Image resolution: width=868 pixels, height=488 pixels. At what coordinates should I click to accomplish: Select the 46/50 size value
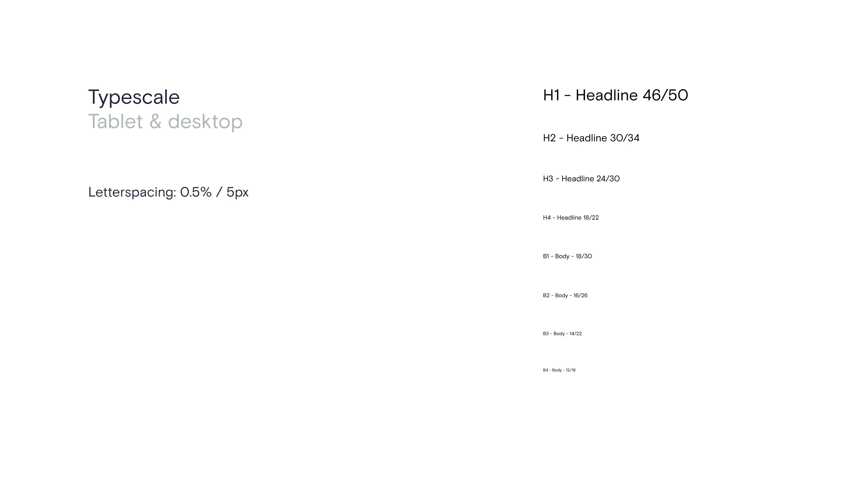pos(665,95)
